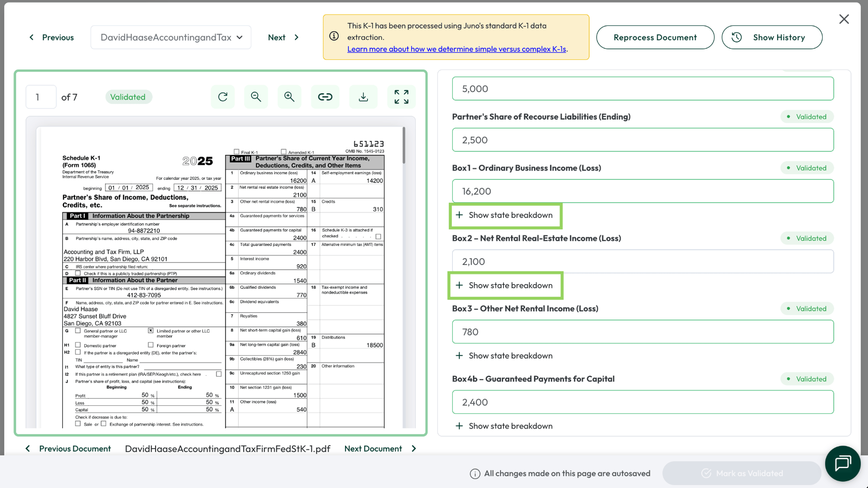This screenshot has height=488, width=868.
Task: Click Mark as Validated button
Action: [741, 473]
